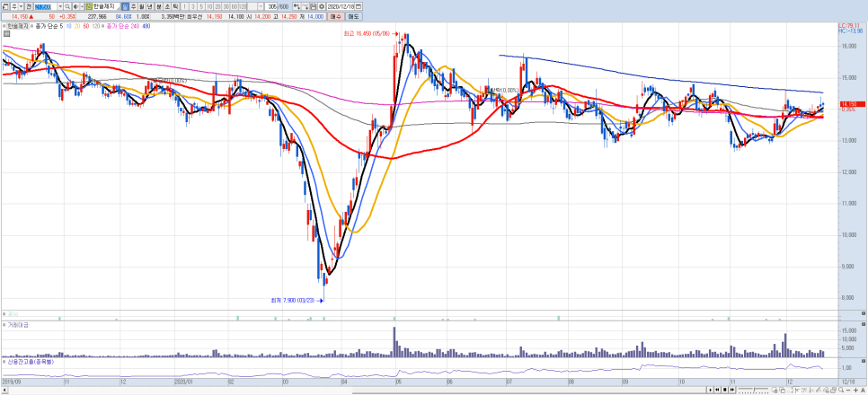
Task: Select yearly 년 chart period
Action: [149, 6]
